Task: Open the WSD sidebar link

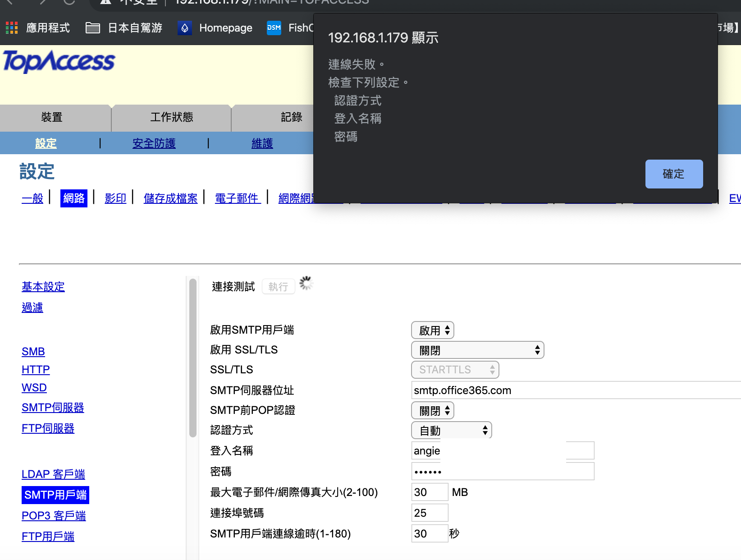Action: [34, 388]
